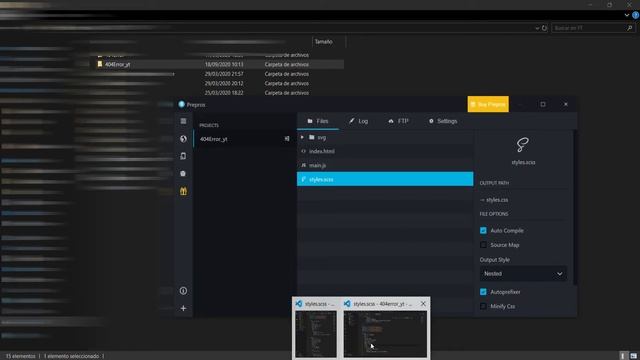Click the date 29/03/2020 21:57 cell
This screenshot has height=360, width=640.
(224, 74)
